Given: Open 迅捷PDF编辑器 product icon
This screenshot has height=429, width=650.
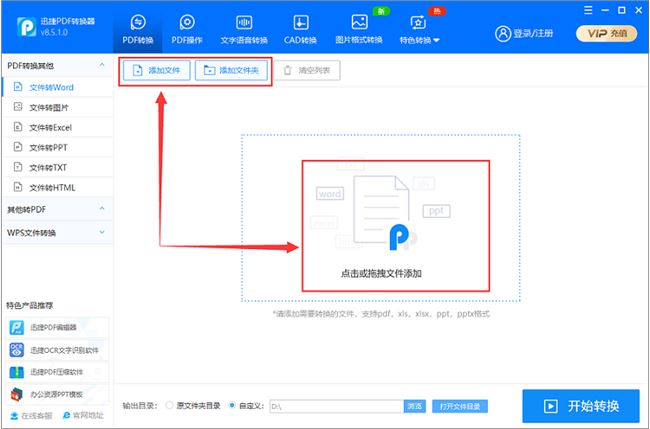Looking at the screenshot, I should click(17, 327).
